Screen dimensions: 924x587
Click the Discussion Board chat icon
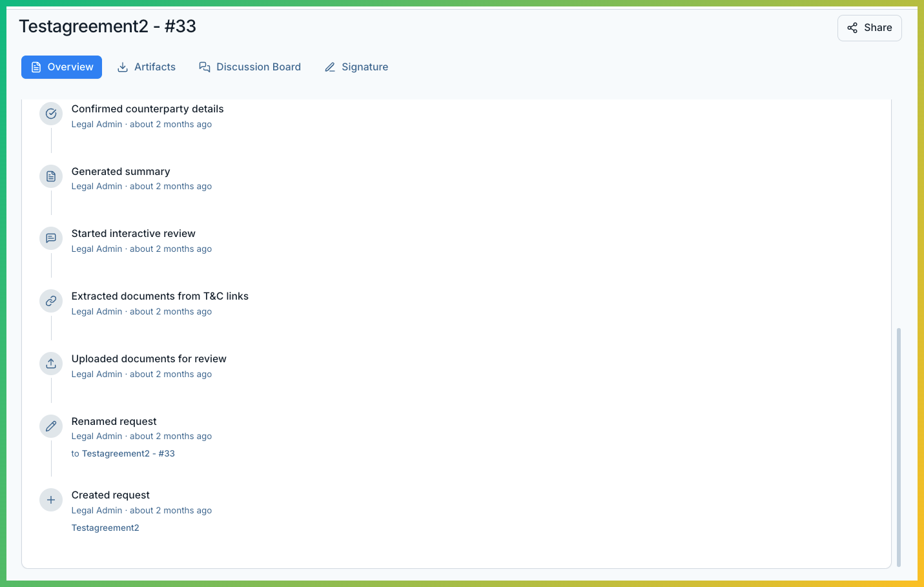[205, 67]
